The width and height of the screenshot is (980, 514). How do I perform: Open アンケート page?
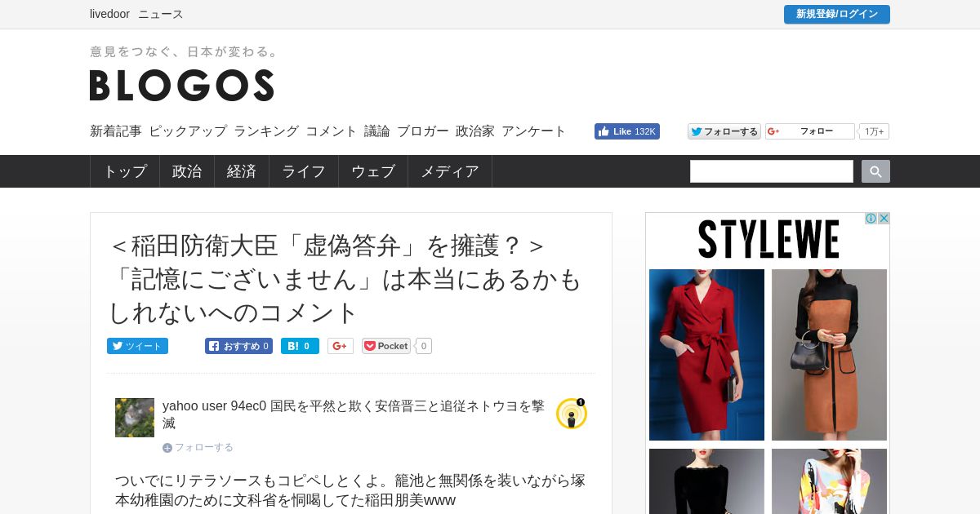click(534, 131)
